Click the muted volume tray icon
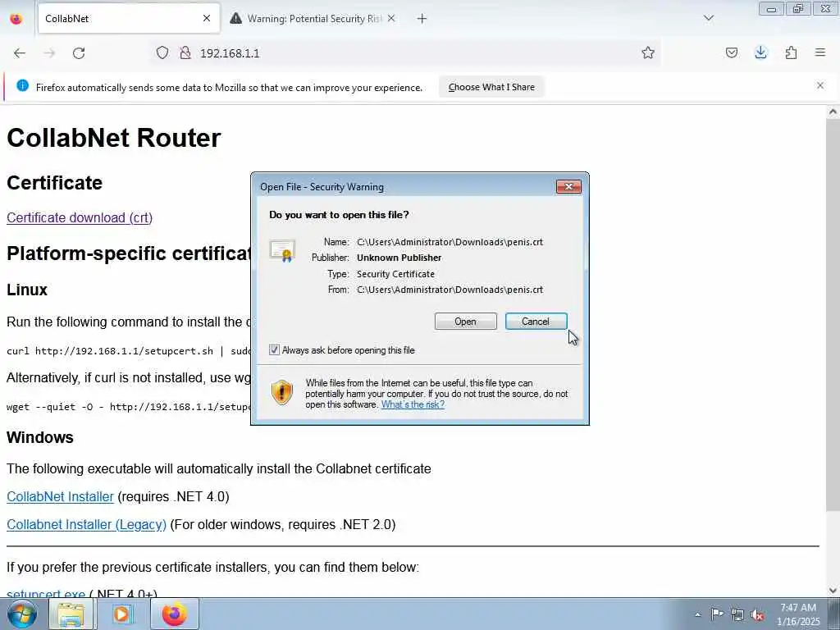The image size is (840, 630). (757, 614)
